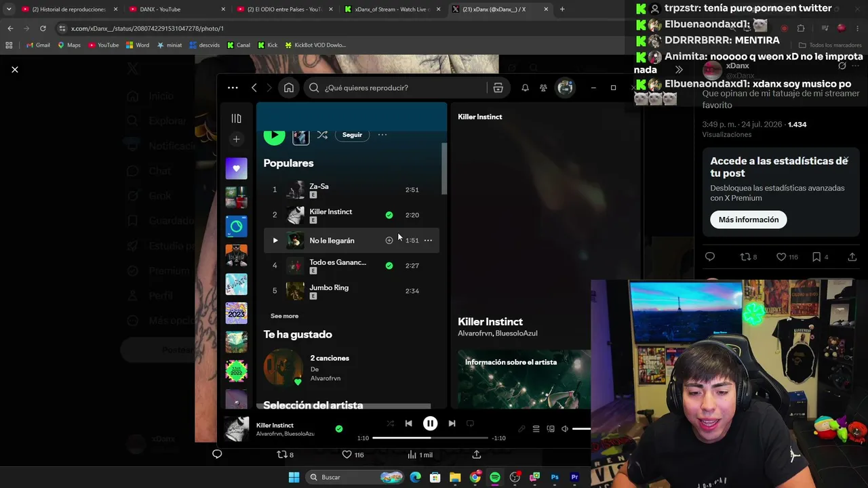The image size is (868, 488).
Task: Expand Your Library sidebar in Spotify
Action: tap(236, 118)
